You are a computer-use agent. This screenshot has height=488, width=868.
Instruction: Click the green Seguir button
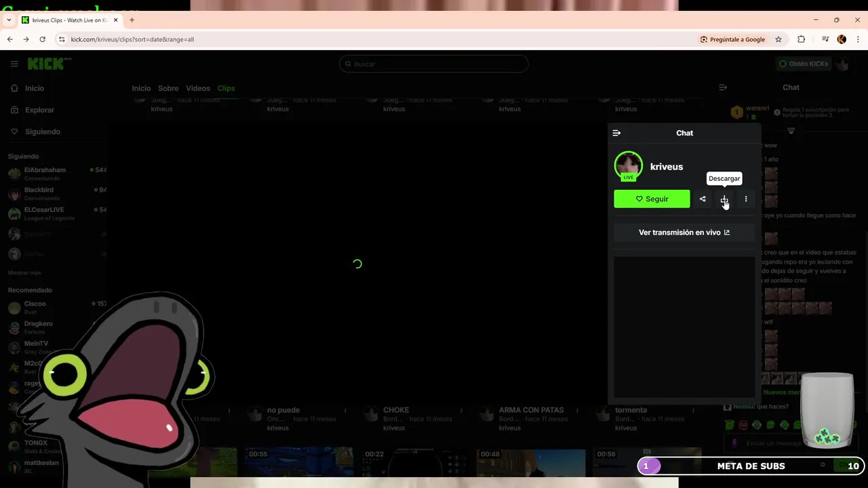pos(652,199)
